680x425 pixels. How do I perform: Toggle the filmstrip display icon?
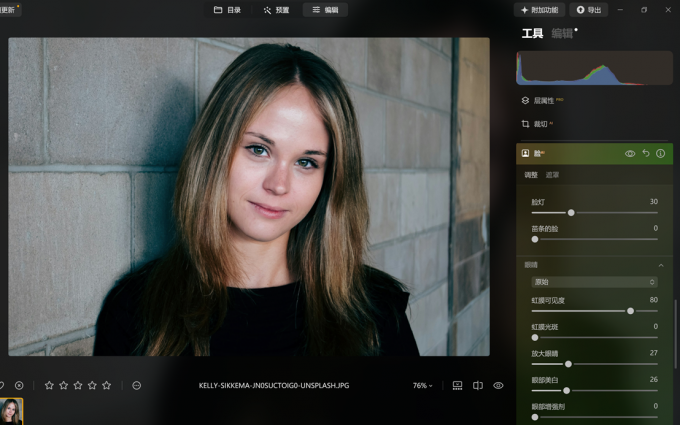(x=457, y=386)
